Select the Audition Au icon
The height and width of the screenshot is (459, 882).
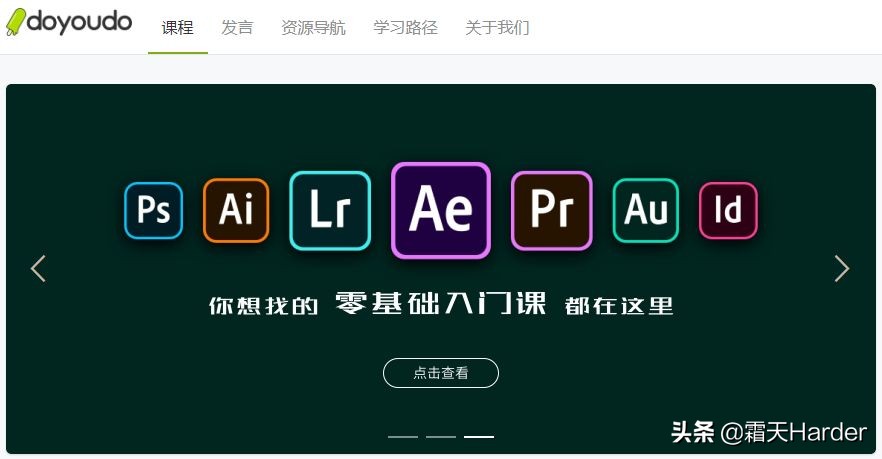click(646, 210)
